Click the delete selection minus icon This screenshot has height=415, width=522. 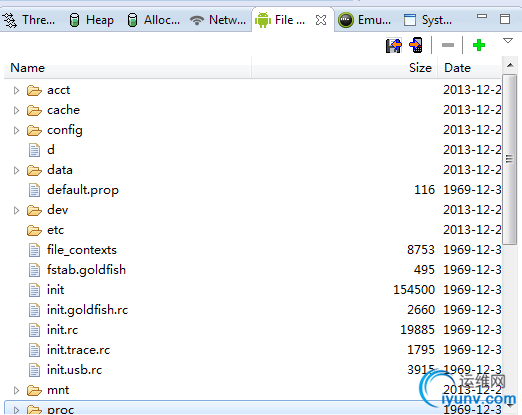[448, 45]
